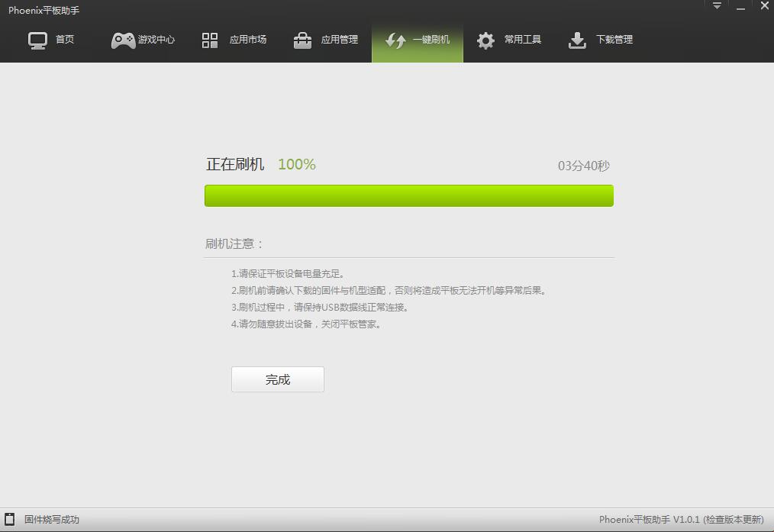Click the 刷机注意 section heading
The width and height of the screenshot is (774, 532).
pyautogui.click(x=234, y=243)
